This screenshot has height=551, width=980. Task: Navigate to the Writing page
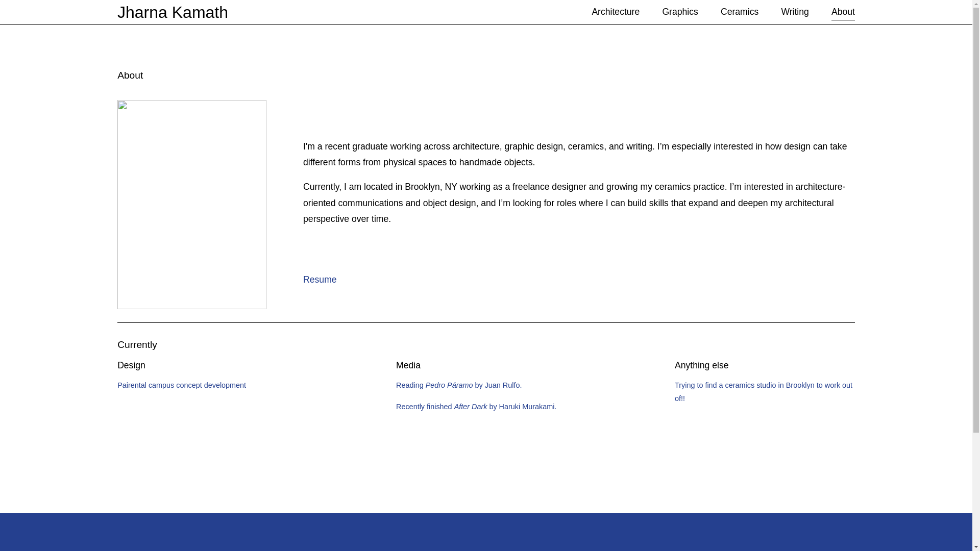tap(794, 12)
